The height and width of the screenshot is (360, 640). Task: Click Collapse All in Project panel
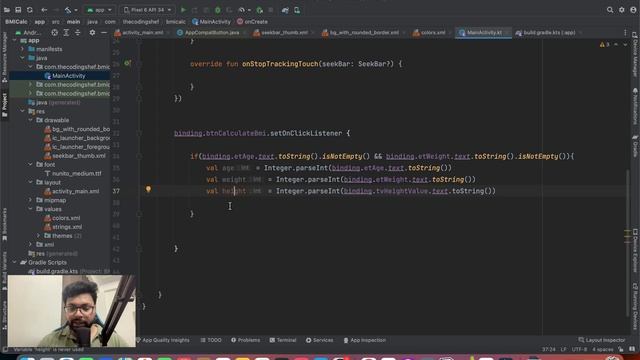click(78, 32)
